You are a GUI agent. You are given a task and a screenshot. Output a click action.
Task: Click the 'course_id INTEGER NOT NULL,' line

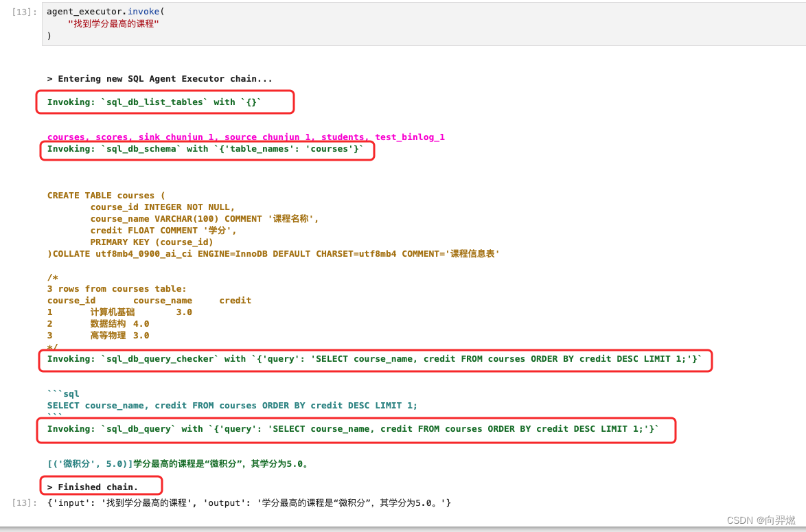click(163, 207)
